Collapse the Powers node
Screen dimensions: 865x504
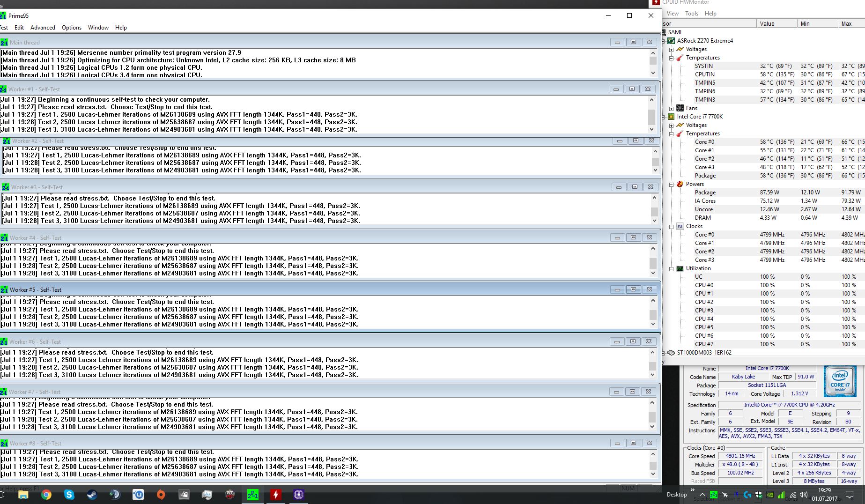671,184
